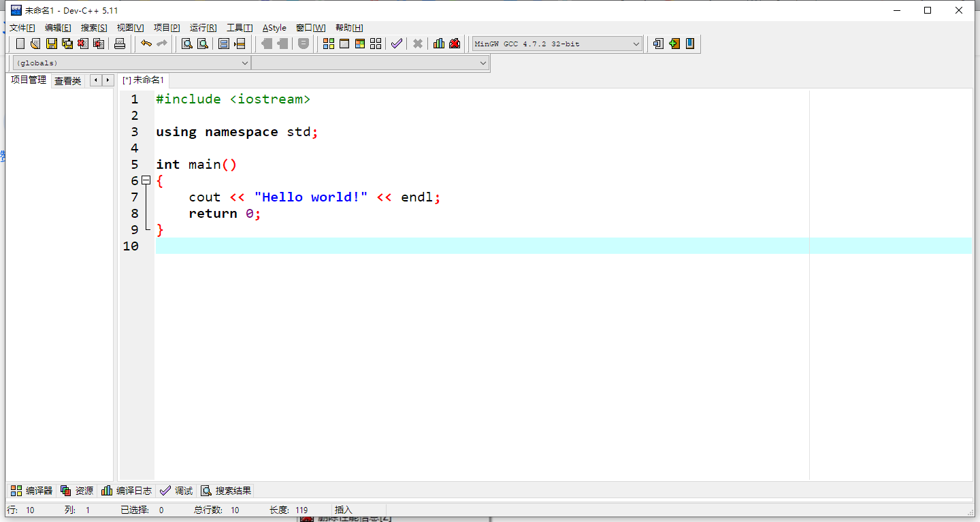
Task: Open the 调试 bottom panel tab
Action: click(x=176, y=491)
